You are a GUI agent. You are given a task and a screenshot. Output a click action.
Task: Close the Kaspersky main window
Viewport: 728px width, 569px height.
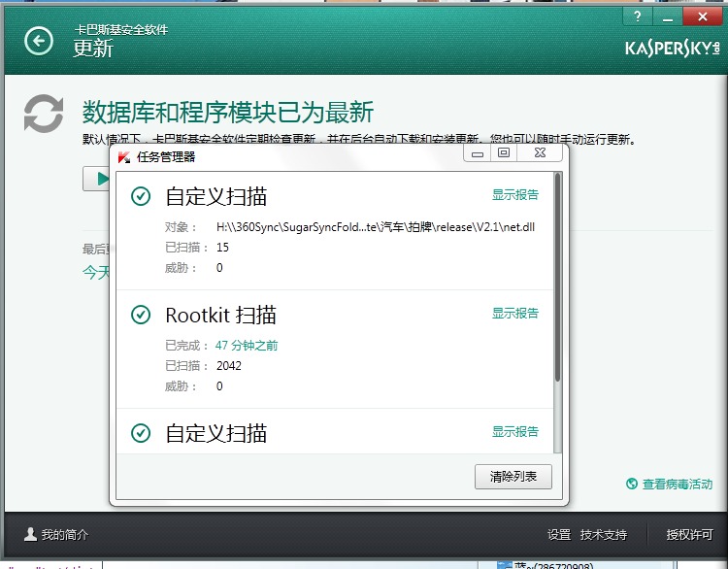(703, 17)
